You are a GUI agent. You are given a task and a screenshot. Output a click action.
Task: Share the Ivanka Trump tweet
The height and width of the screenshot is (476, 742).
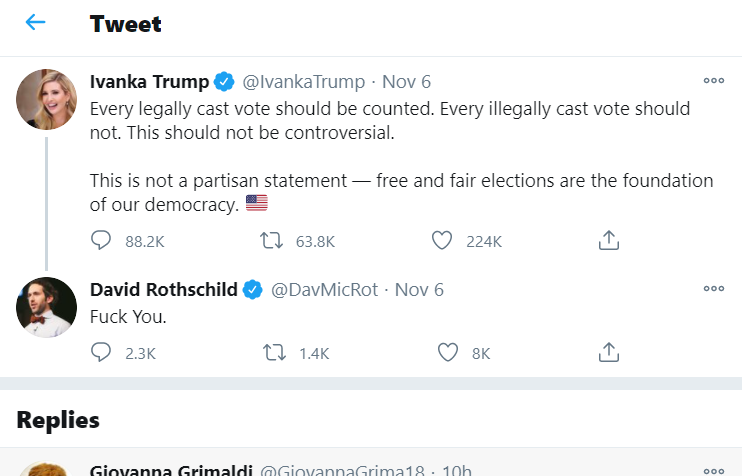609,240
